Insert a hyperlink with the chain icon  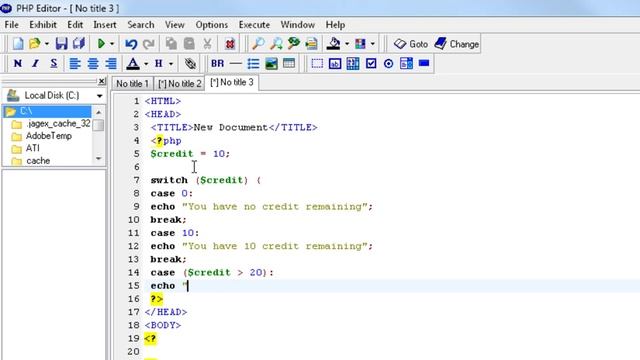pos(190,63)
